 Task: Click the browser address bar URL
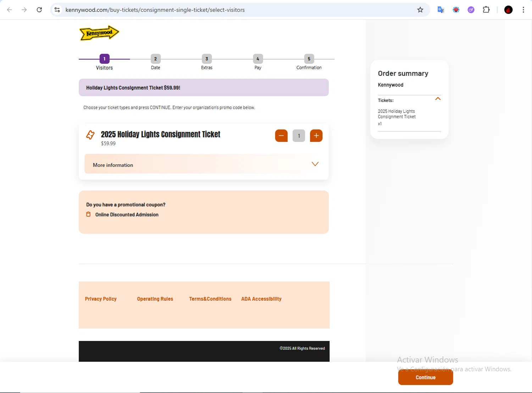[x=155, y=10]
